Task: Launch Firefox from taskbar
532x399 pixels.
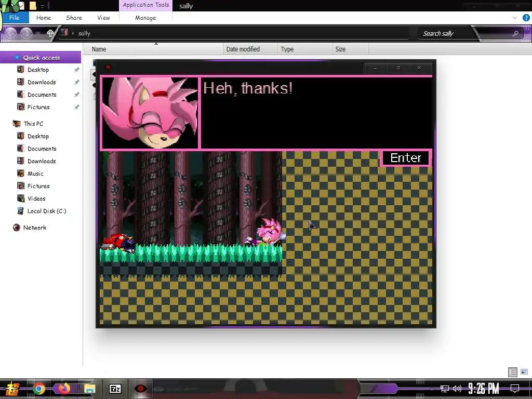Action: [64, 389]
